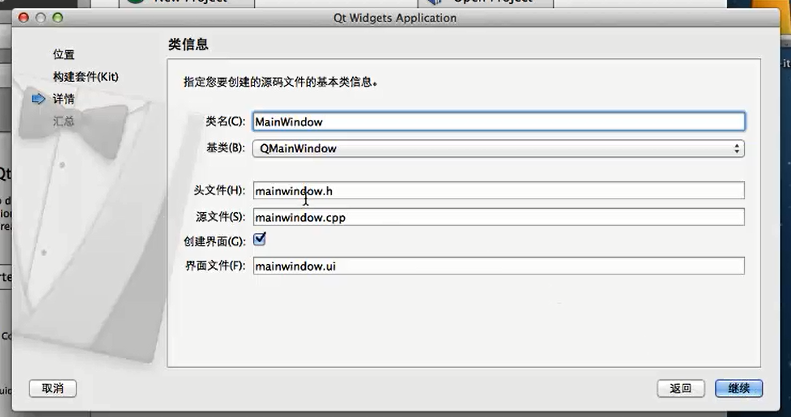Select the 构建套件(Kit) wizard step
This screenshot has height=417, width=791.
coord(86,77)
